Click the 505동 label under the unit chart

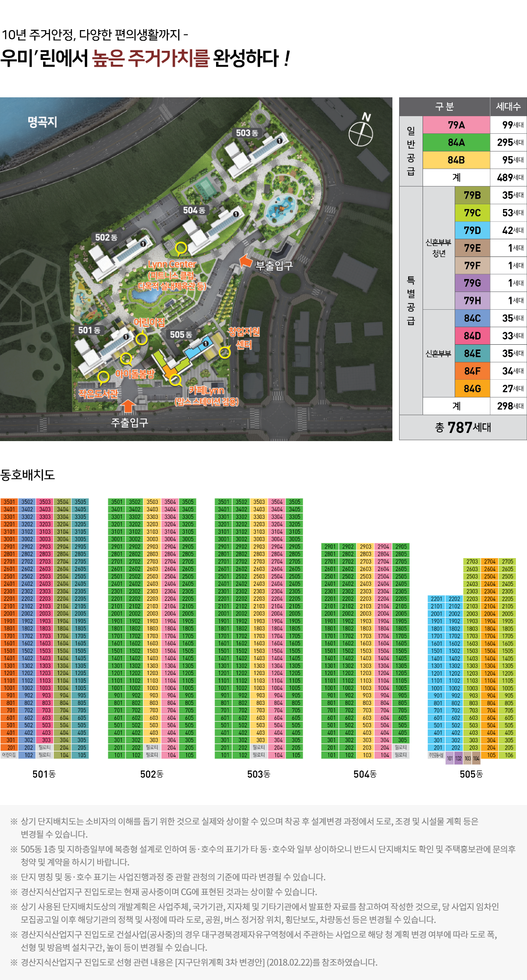(x=471, y=774)
